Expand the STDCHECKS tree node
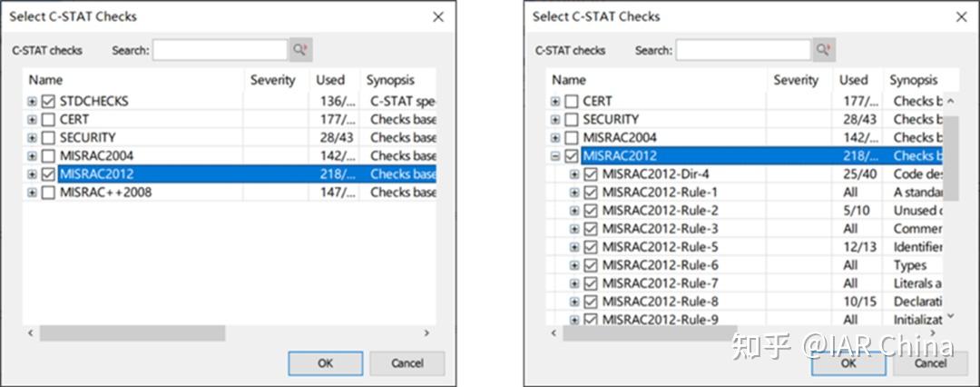Screen dimensions: 980x387 pyautogui.click(x=33, y=101)
